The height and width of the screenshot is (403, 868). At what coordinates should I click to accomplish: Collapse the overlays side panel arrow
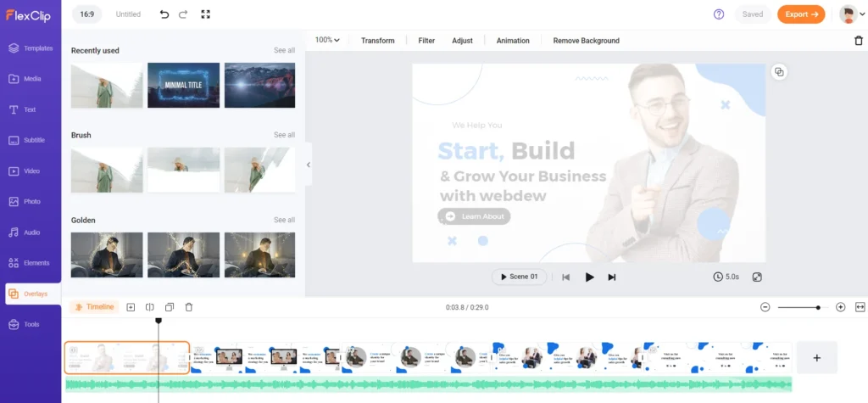pos(309,165)
